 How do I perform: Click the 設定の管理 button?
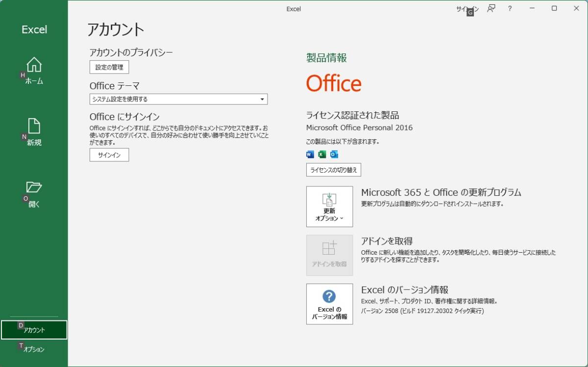coord(109,67)
